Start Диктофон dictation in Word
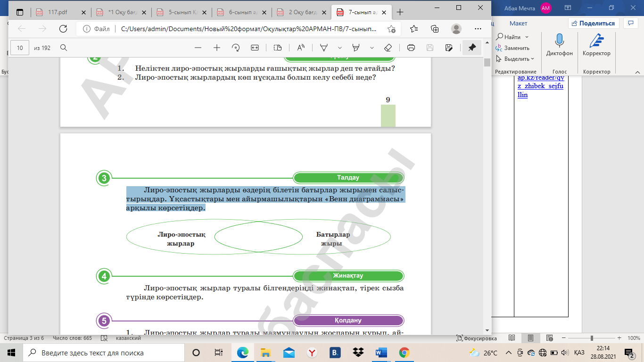Screen dimensions: 644x362 pyautogui.click(x=560, y=46)
